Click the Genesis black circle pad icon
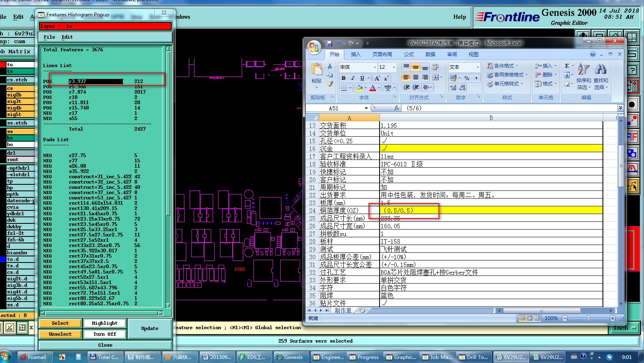The width and height of the screenshot is (644, 363). (x=633, y=104)
